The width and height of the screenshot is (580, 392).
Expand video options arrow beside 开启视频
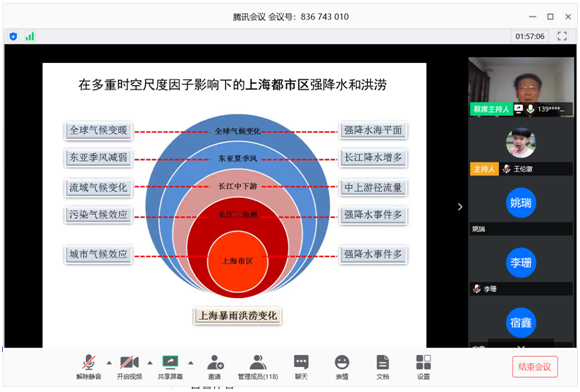point(150,363)
